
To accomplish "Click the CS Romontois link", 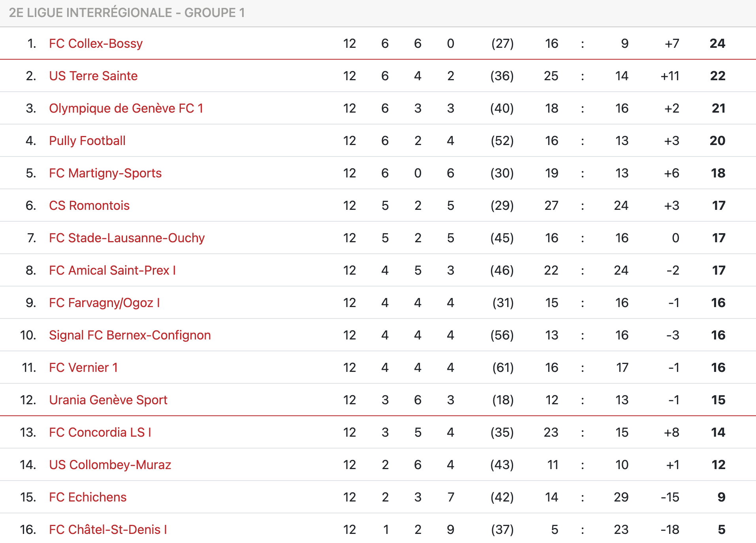I will pyautogui.click(x=89, y=206).
